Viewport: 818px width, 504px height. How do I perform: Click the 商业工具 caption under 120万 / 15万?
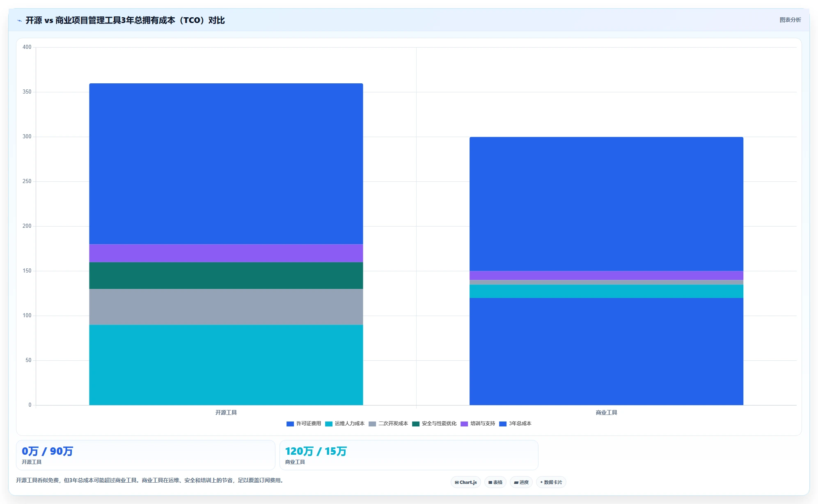tap(295, 462)
